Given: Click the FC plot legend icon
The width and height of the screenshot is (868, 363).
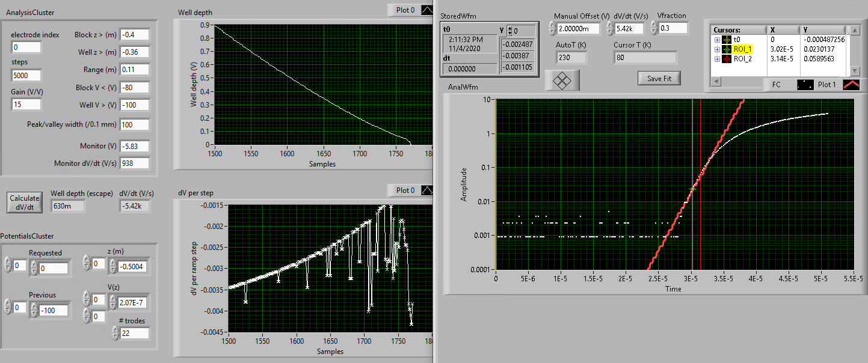Looking at the screenshot, I should point(805,85).
